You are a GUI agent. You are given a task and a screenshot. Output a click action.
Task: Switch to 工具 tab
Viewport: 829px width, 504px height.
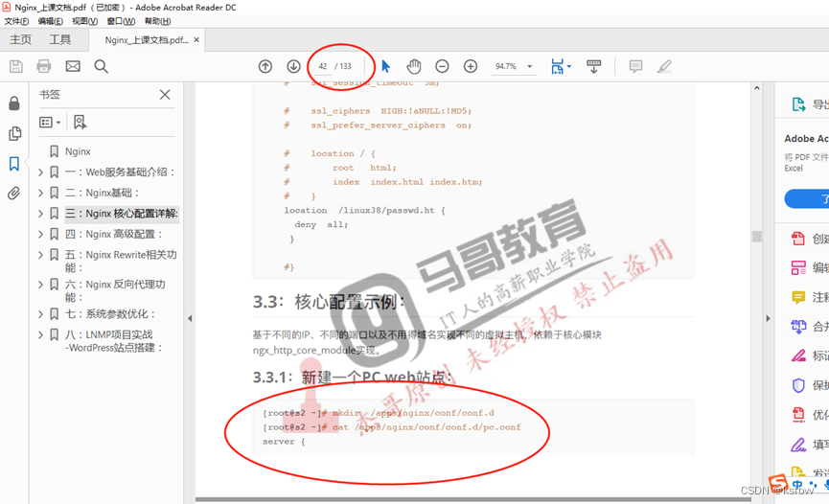coord(59,39)
